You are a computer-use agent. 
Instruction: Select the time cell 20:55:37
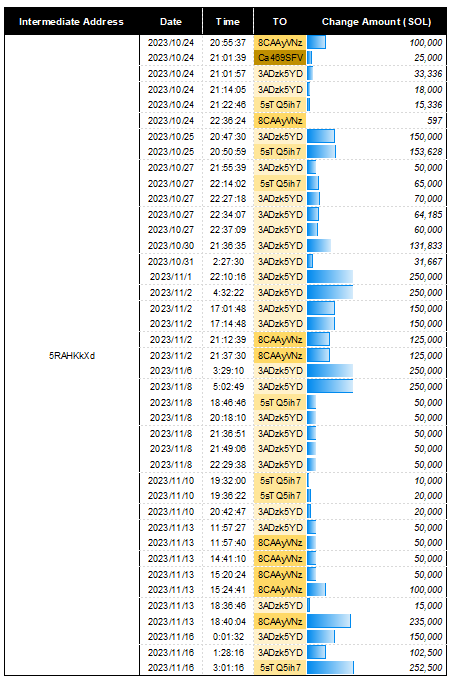228,43
